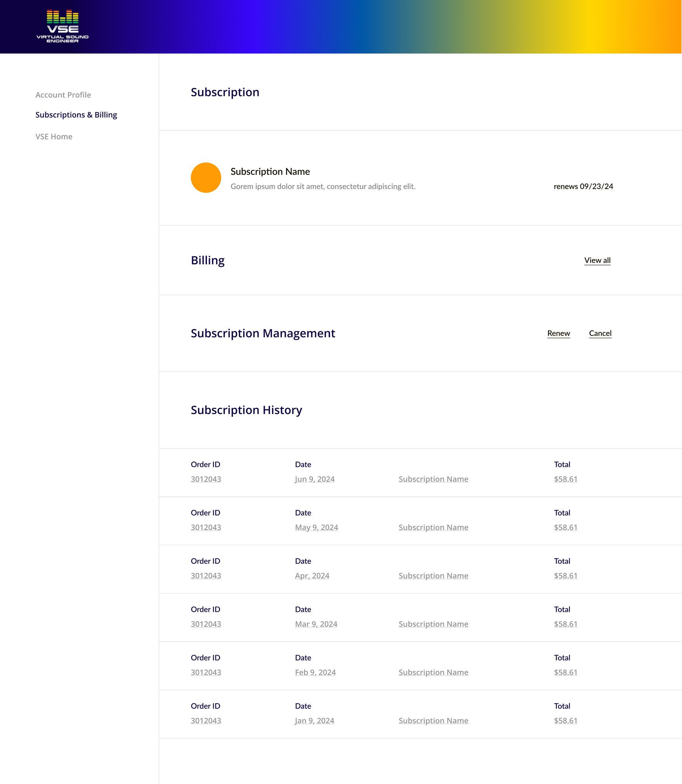Click the Cancel subscription link

600,333
